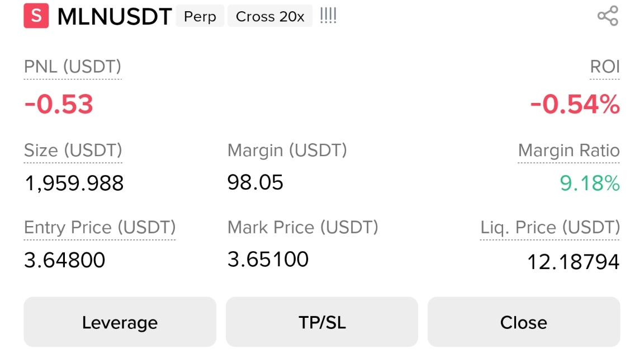The image size is (644, 362).
Task: Select the -0.53 PNL value
Action: [59, 104]
